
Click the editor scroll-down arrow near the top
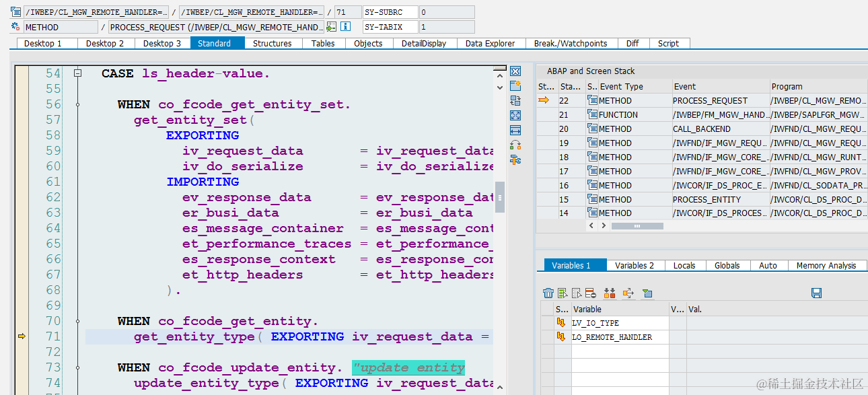pos(499,87)
